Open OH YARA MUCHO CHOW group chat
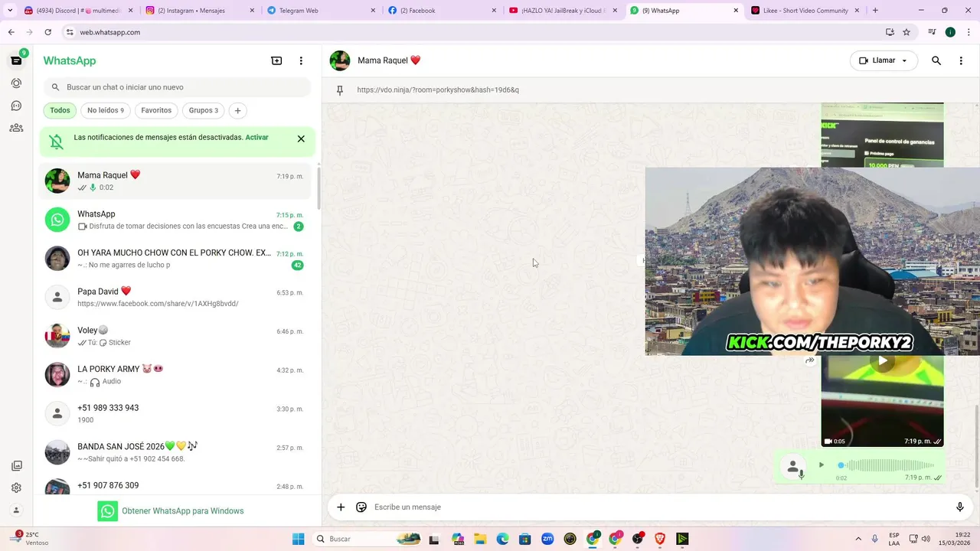The width and height of the screenshot is (980, 551). (176, 259)
